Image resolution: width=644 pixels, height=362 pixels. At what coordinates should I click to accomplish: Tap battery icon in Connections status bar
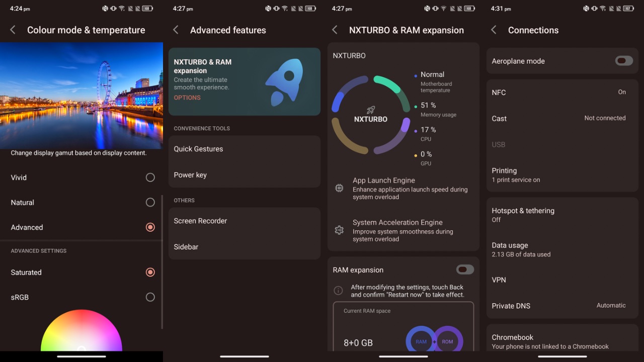[628, 9]
